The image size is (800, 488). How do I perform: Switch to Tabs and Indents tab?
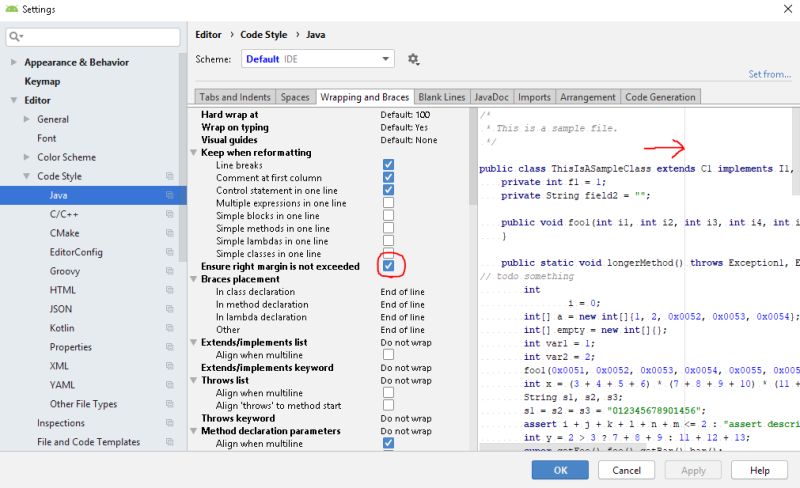coord(235,97)
